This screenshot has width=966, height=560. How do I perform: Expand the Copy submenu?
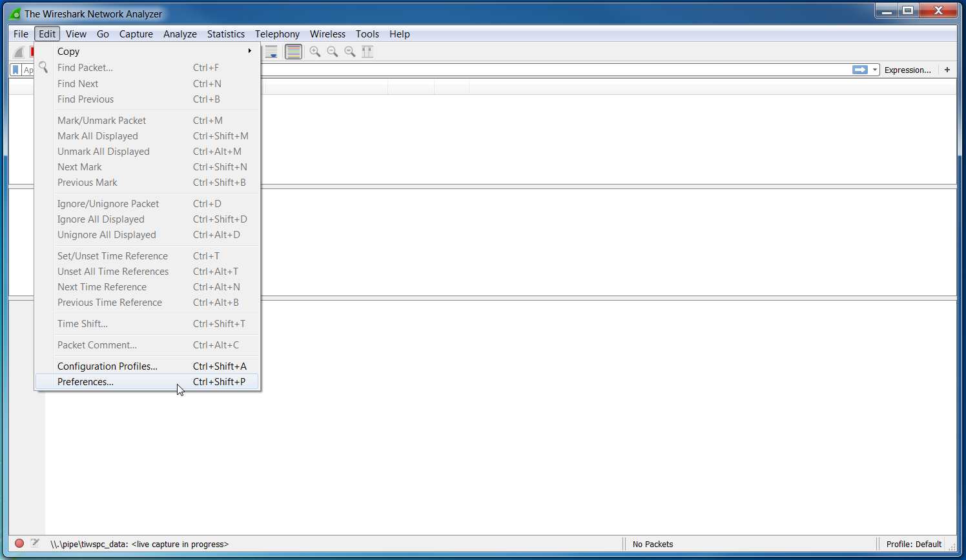coord(148,52)
